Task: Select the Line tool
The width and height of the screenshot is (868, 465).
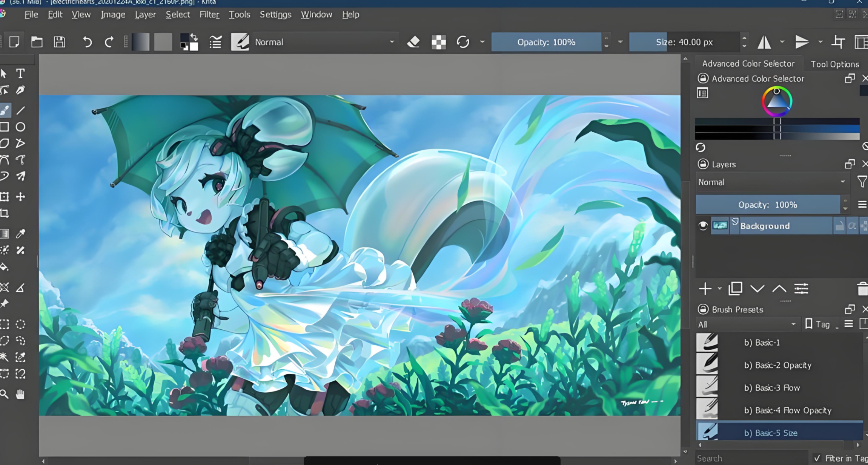Action: click(20, 110)
